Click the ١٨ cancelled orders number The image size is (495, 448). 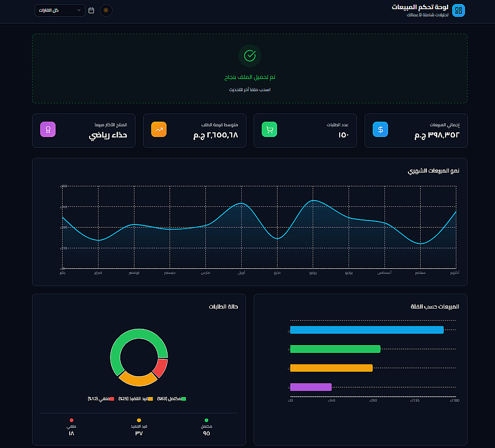click(71, 433)
